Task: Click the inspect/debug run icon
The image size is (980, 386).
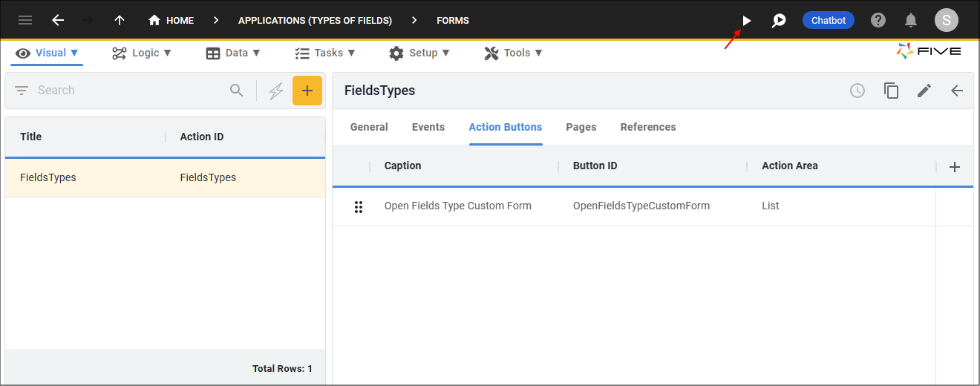Action: [779, 21]
